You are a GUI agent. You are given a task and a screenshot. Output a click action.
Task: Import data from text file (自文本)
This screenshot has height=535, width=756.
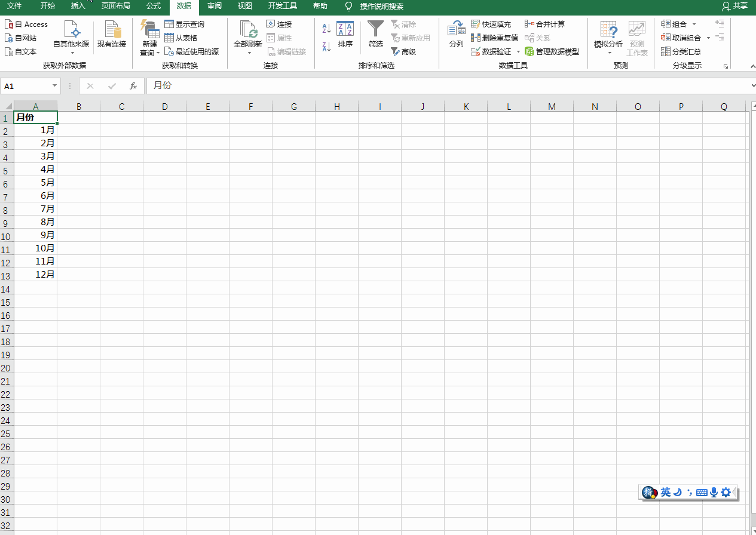coord(20,51)
